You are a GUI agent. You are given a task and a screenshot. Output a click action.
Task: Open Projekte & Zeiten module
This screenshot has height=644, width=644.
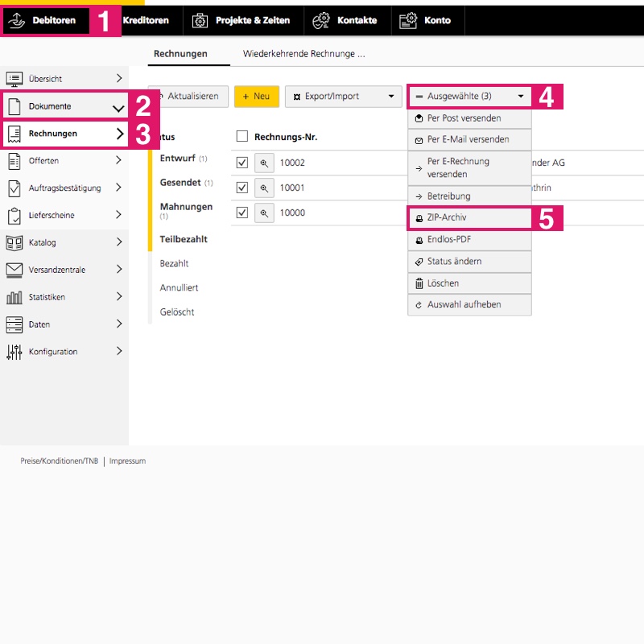click(243, 20)
